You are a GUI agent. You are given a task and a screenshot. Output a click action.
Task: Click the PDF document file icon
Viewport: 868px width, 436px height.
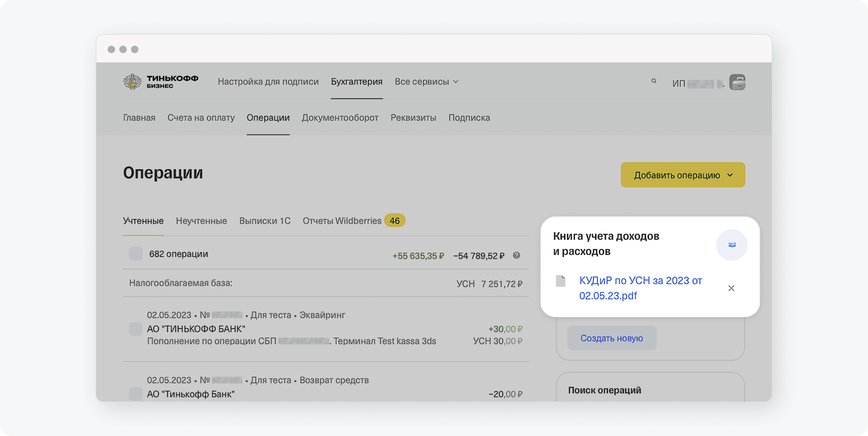[560, 281]
